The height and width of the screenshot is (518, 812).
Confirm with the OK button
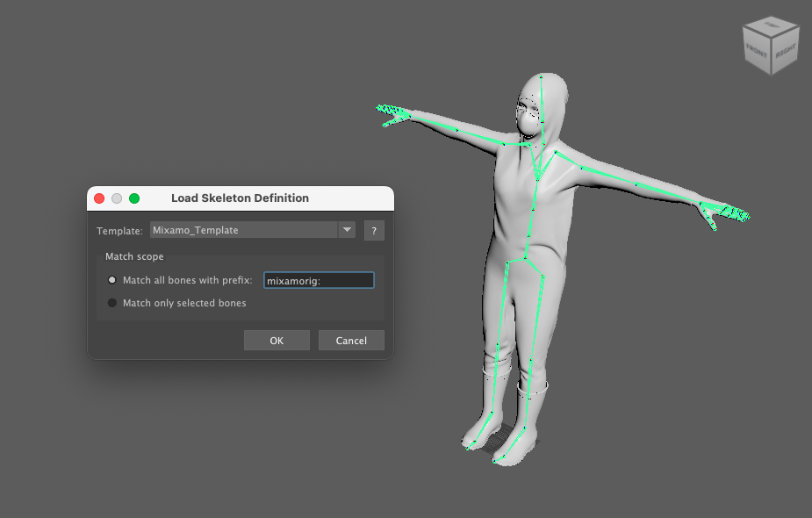(277, 341)
